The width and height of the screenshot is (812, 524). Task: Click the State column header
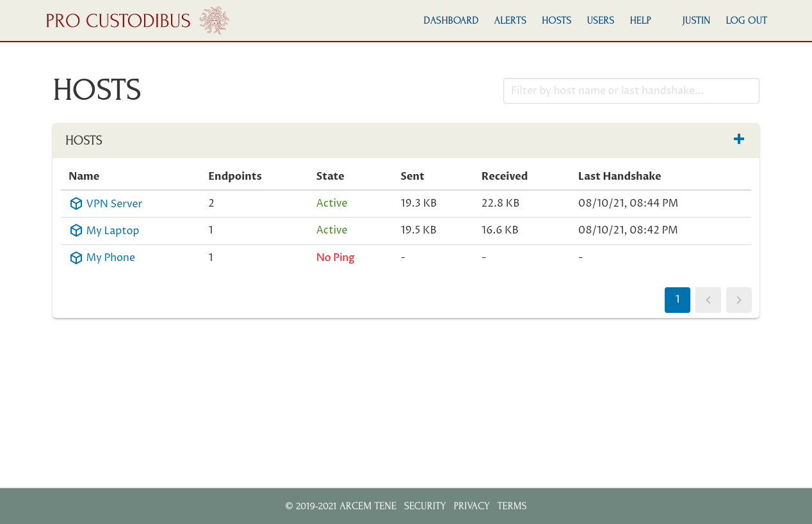tap(330, 176)
